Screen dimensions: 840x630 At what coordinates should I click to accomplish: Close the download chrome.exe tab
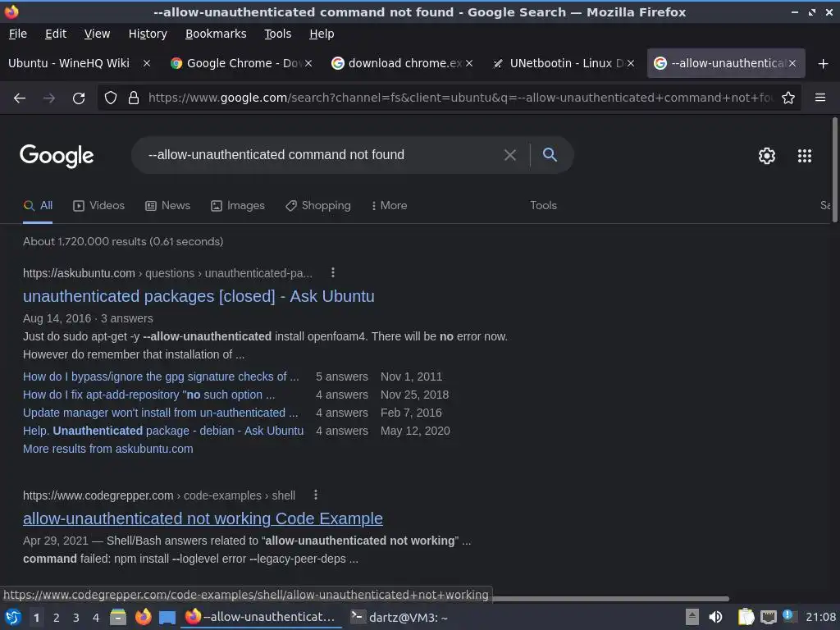469,63
